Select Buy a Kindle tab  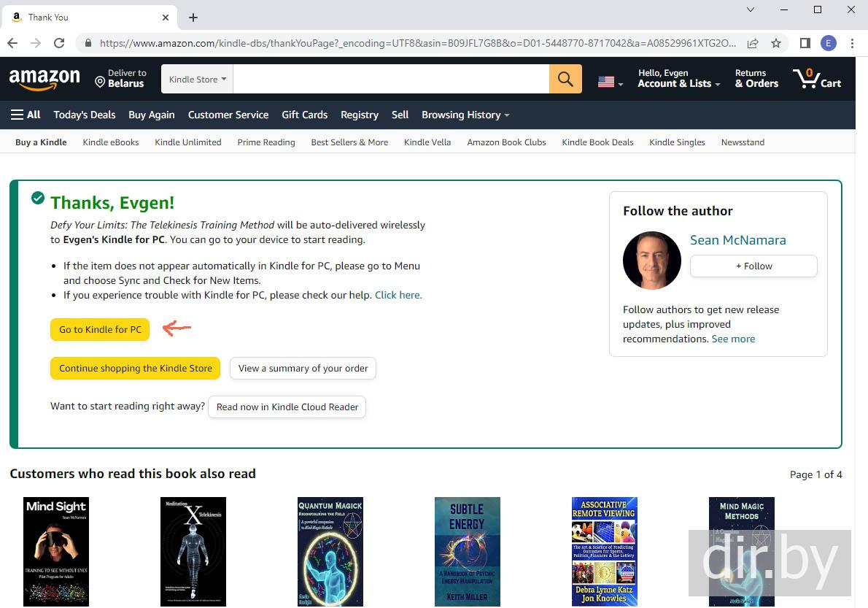point(41,142)
